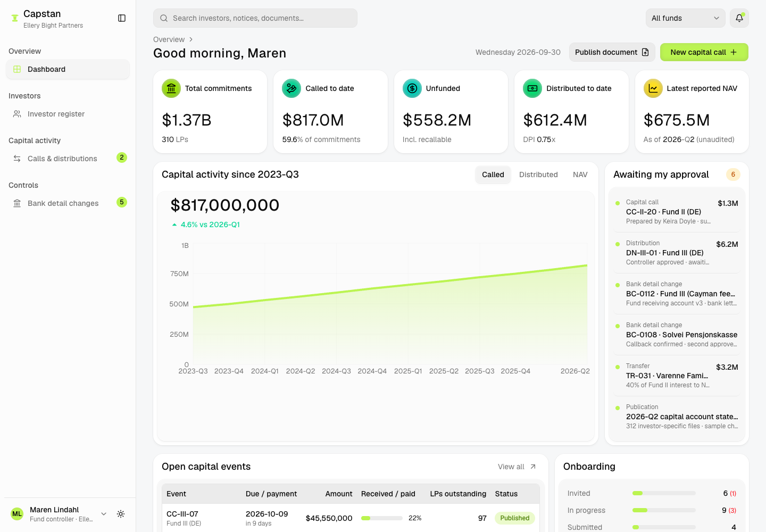The image size is (766, 532).
Task: Click the Investor register people icon
Action: click(x=17, y=114)
